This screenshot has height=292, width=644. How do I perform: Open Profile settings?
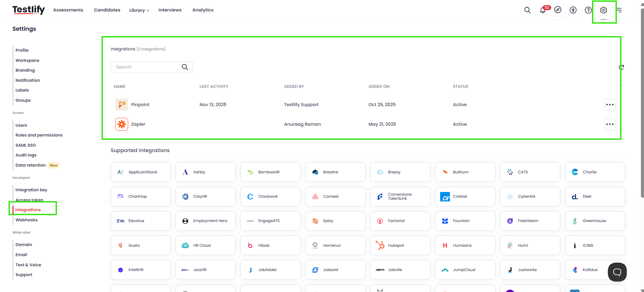coord(22,50)
